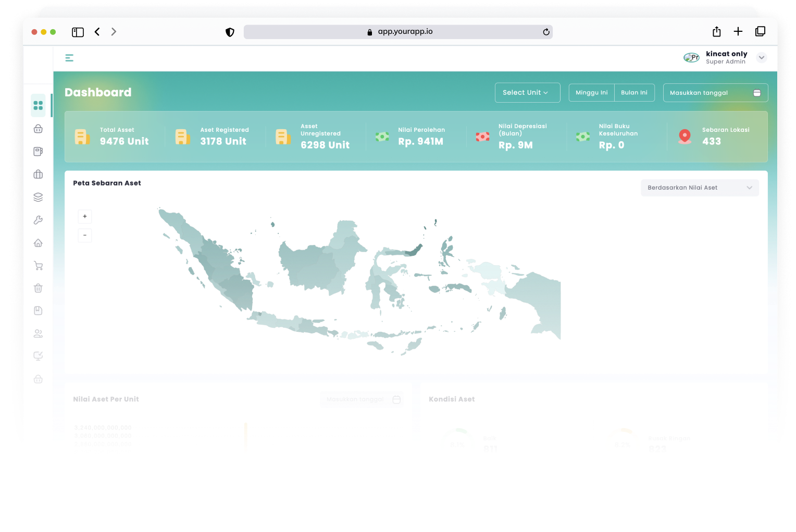Open a new browser tab with plus
The height and width of the screenshot is (532, 796).
tap(738, 31)
